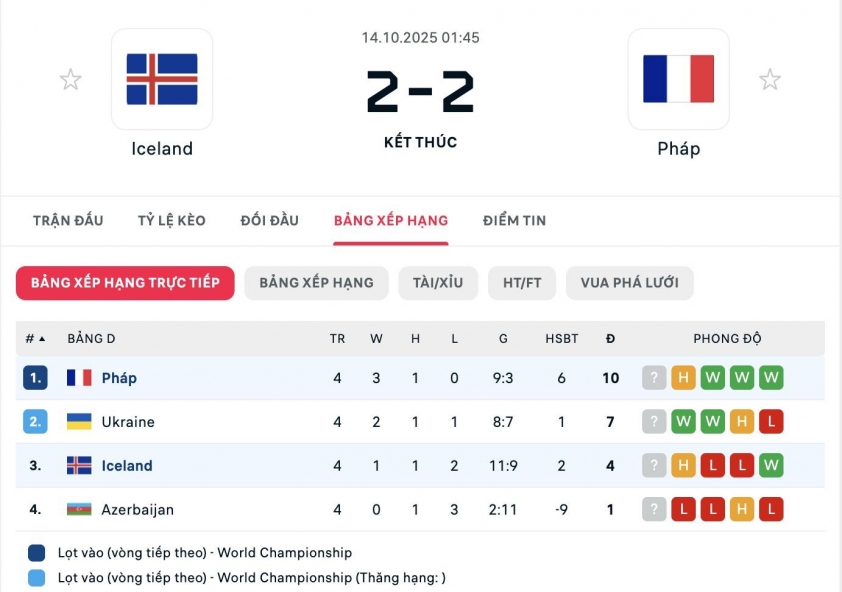Open the TRẬN ĐẤU tab
Viewport: 842px width, 592px height.
68,220
